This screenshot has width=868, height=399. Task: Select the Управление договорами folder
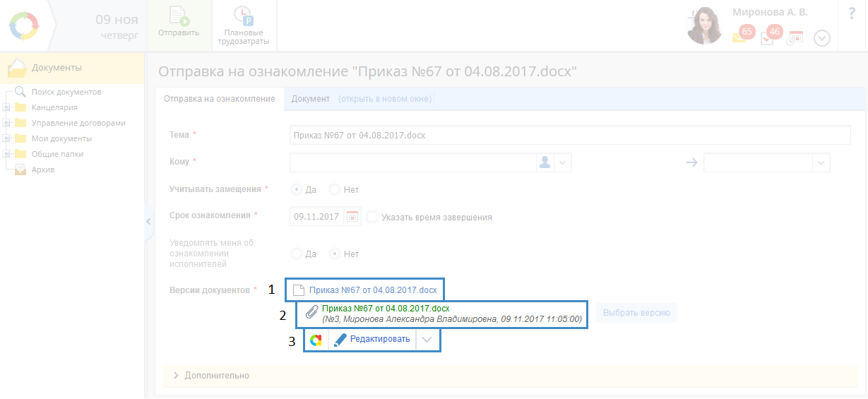point(78,123)
